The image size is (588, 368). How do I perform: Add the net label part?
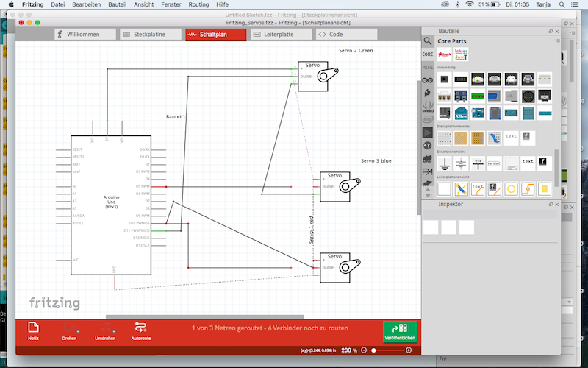[494, 163]
